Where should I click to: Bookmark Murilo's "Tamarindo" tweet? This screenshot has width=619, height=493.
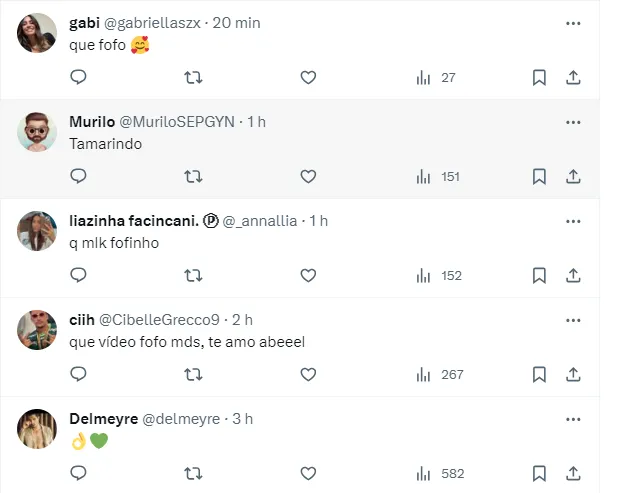tap(539, 176)
